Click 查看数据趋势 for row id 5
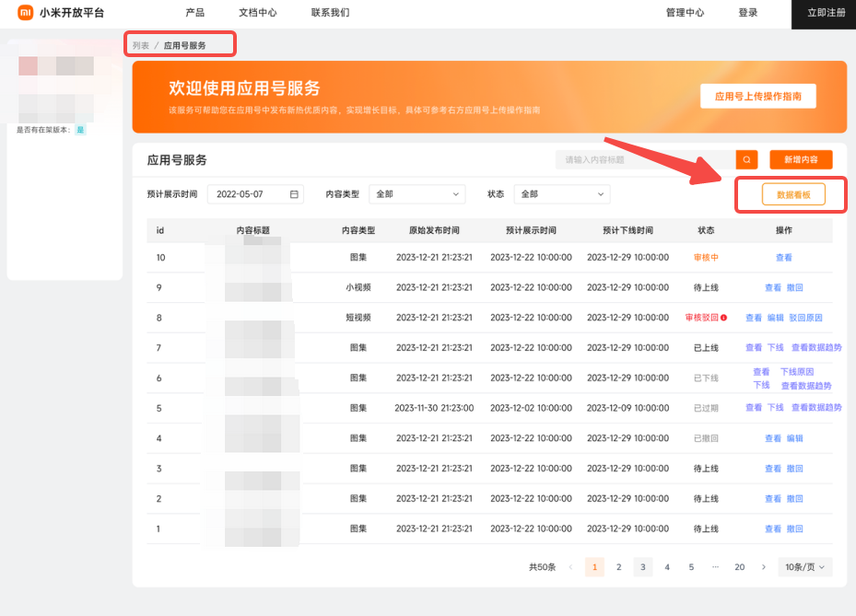 pyautogui.click(x=816, y=408)
